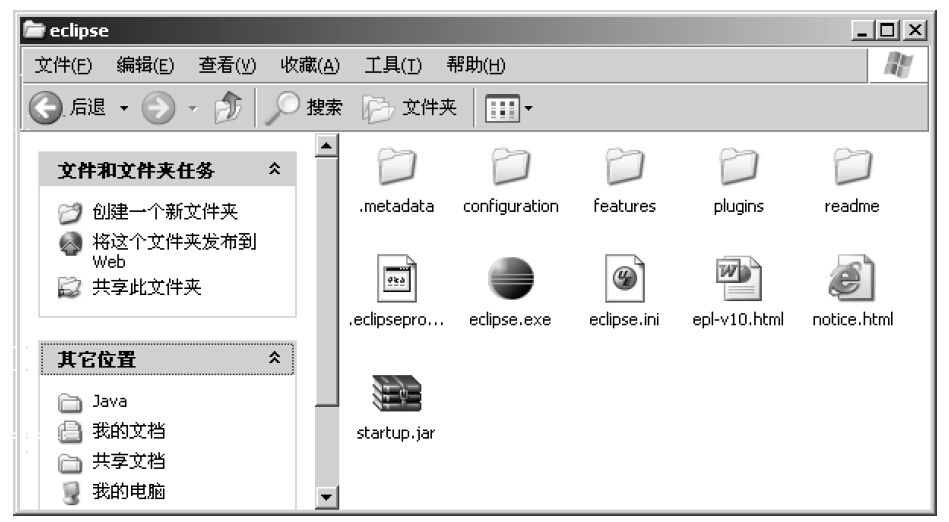
Task: Select the startup.jar archive icon
Action: pos(396,394)
